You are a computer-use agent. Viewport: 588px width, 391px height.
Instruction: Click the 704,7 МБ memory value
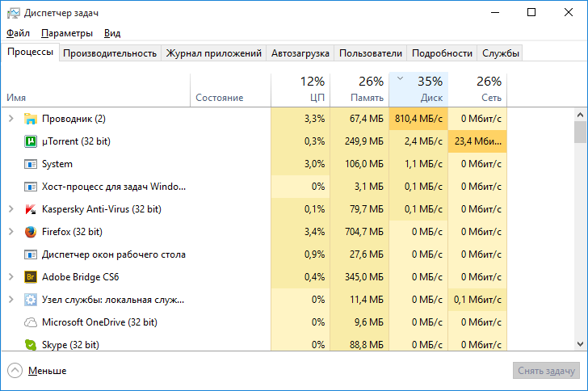359,232
